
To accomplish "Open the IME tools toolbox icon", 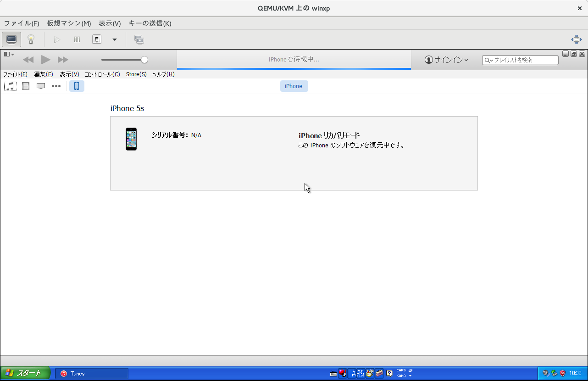I will pyautogui.click(x=379, y=373).
